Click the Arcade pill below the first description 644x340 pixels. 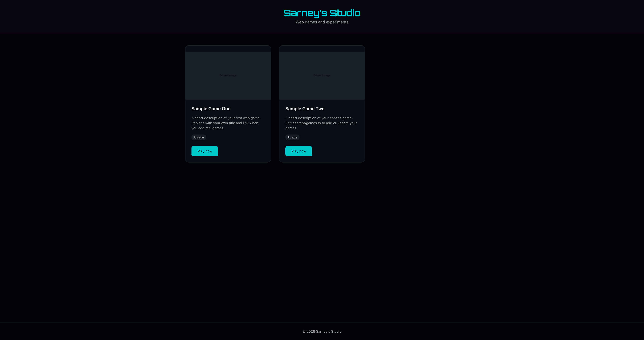point(199,137)
